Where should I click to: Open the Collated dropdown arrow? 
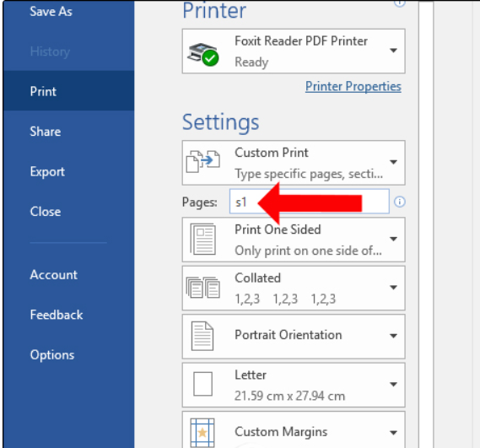click(x=393, y=287)
